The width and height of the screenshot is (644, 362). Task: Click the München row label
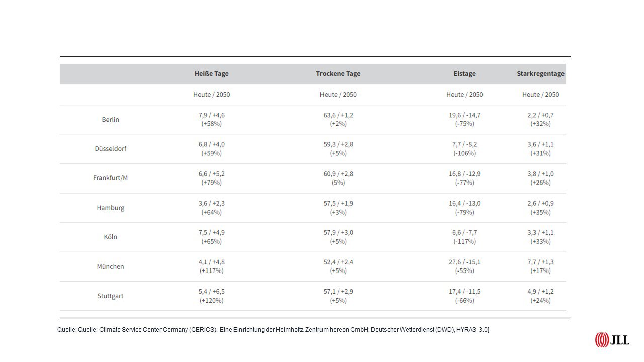(x=111, y=266)
